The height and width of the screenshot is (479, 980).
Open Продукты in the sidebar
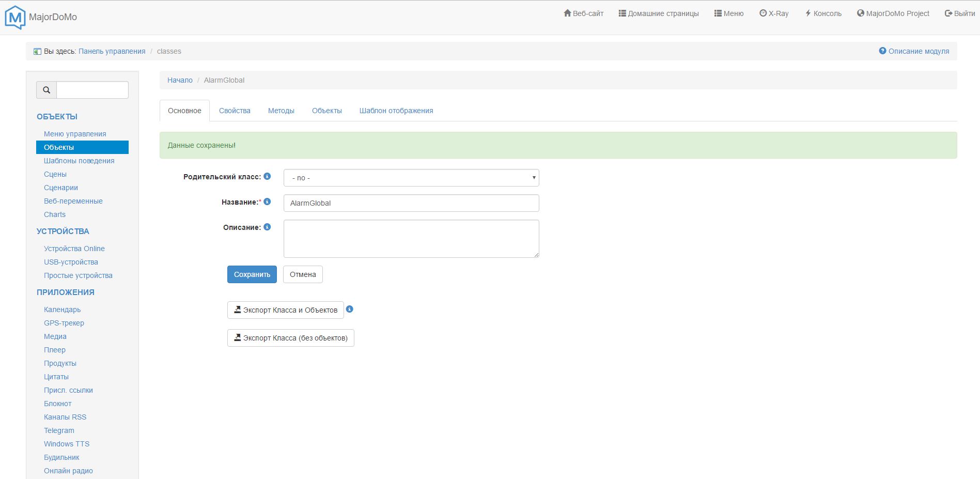click(x=60, y=363)
